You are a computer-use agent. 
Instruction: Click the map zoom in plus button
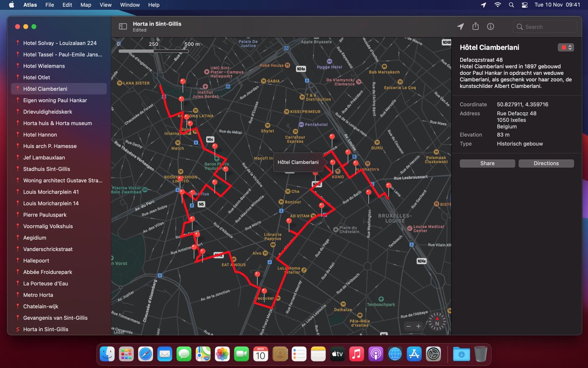pyautogui.click(x=418, y=326)
